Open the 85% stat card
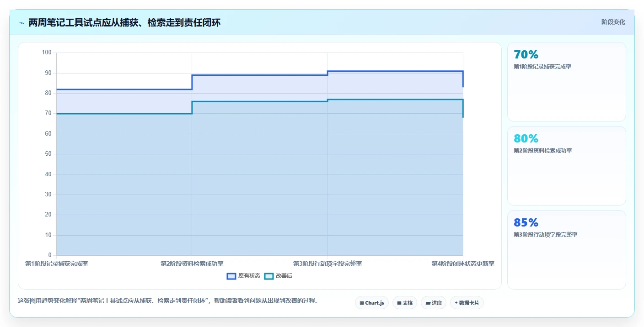Screen dimensions: 644x327 (567, 250)
